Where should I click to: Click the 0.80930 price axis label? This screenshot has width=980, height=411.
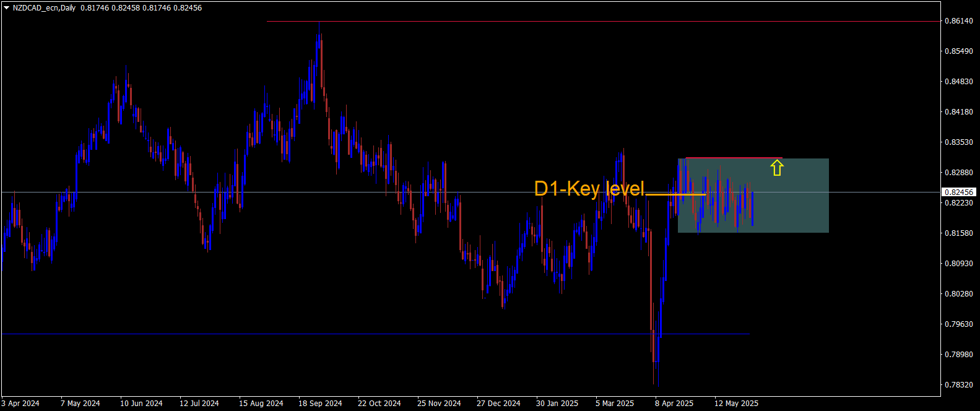click(x=958, y=264)
